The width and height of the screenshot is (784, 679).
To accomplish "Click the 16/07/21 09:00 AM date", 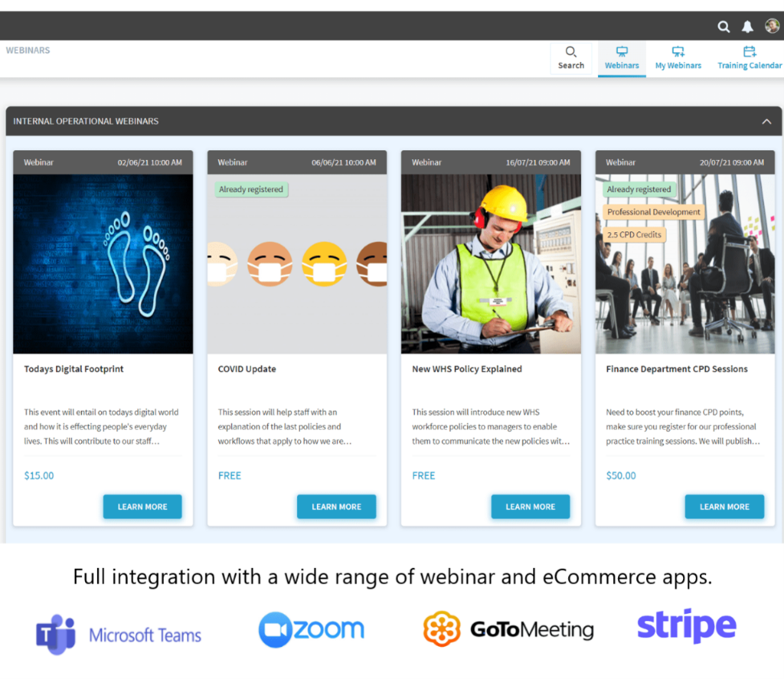I will click(538, 162).
